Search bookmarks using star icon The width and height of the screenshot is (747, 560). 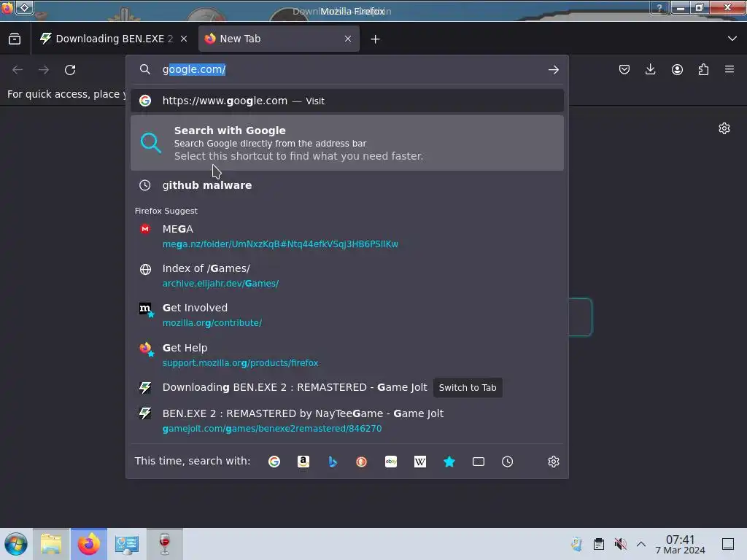[x=449, y=462]
